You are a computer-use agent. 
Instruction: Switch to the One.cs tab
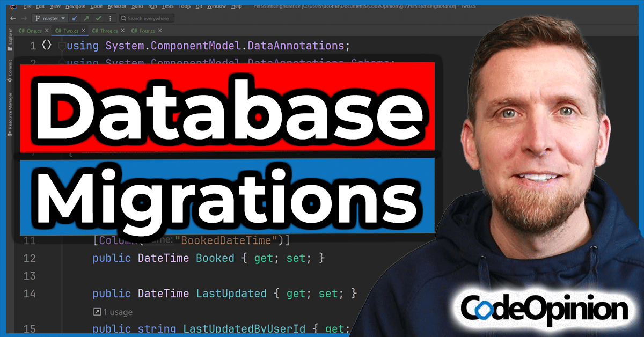click(x=33, y=31)
